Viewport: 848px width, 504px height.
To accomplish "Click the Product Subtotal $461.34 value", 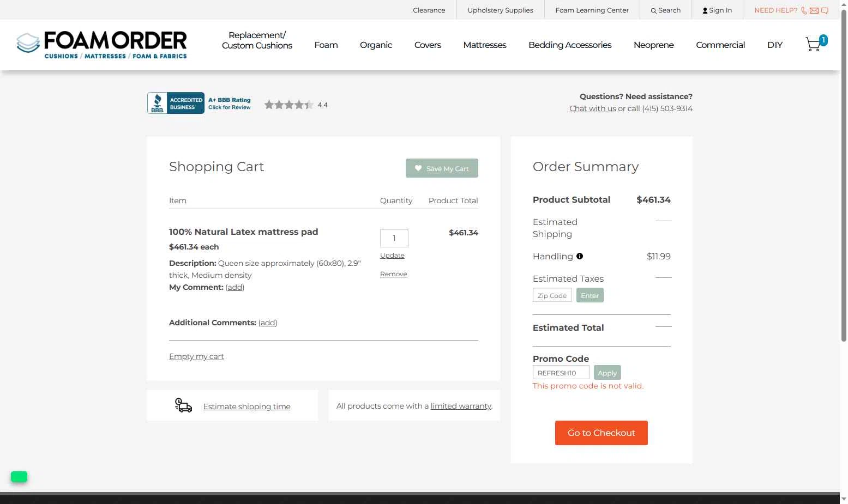I will (653, 199).
